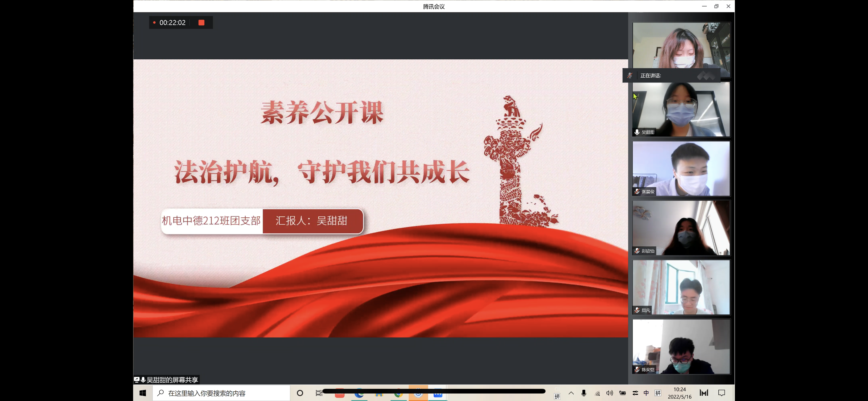Click the 汇报人：吴甜甜 badge on the slide
This screenshot has height=401, width=868.
click(313, 221)
